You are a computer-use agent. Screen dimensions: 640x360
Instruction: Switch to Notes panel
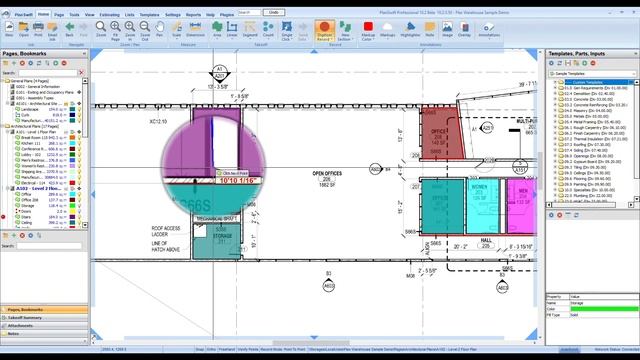[x=44, y=333]
